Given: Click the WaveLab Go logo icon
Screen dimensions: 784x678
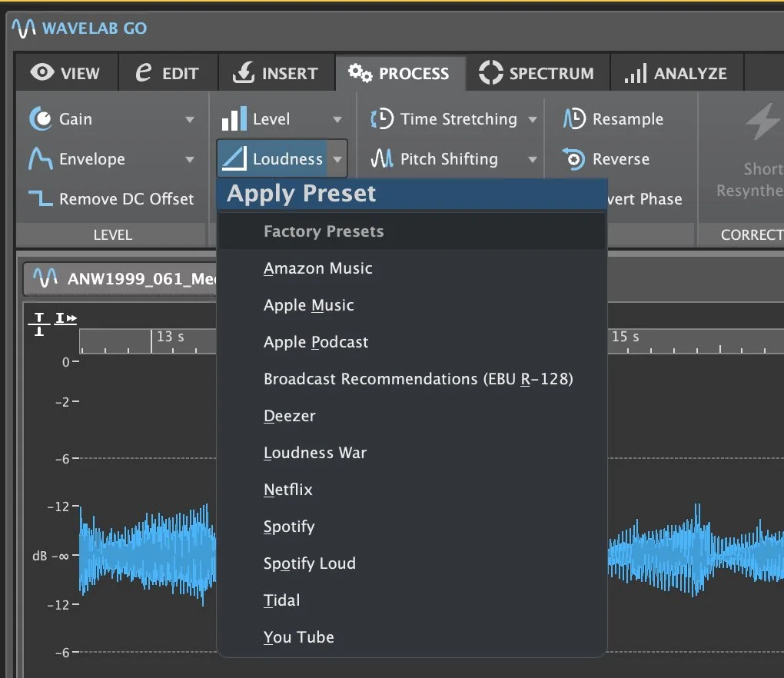Looking at the screenshot, I should pos(24,28).
